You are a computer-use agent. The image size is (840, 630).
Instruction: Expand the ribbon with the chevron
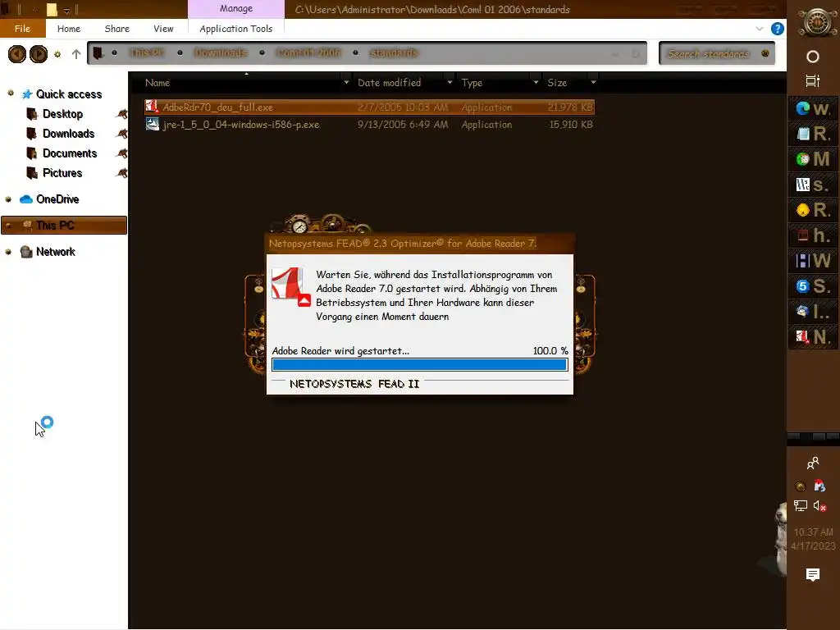(759, 29)
